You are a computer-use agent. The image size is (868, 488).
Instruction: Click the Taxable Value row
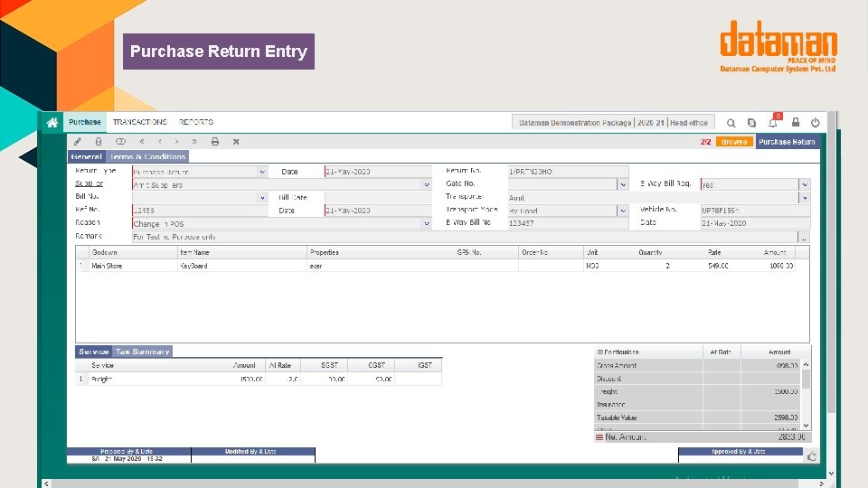pos(697,418)
